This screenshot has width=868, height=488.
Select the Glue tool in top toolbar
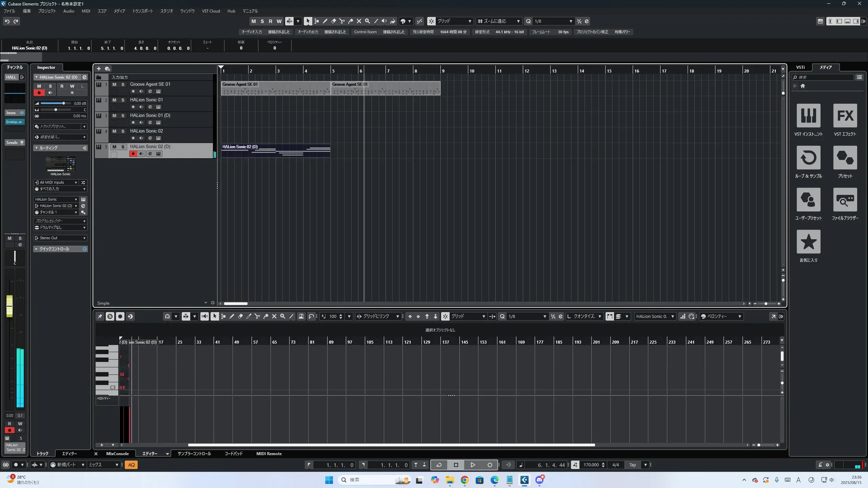tap(350, 21)
